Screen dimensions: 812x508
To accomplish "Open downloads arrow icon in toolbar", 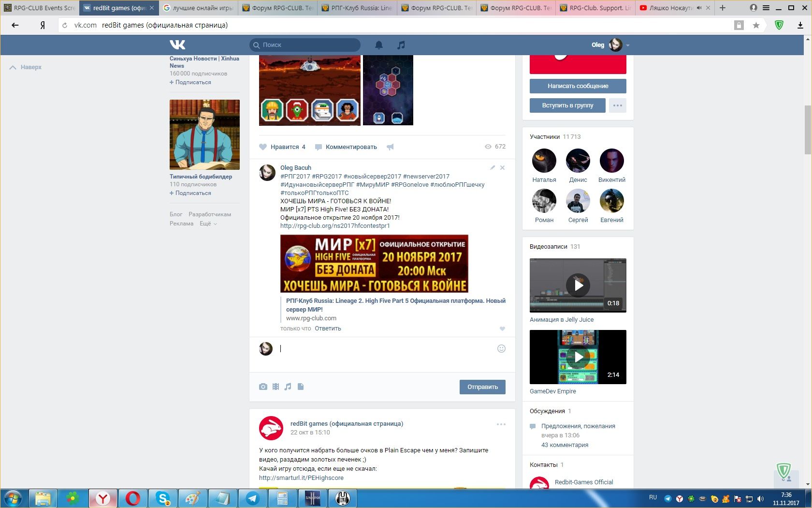I will pos(800,25).
